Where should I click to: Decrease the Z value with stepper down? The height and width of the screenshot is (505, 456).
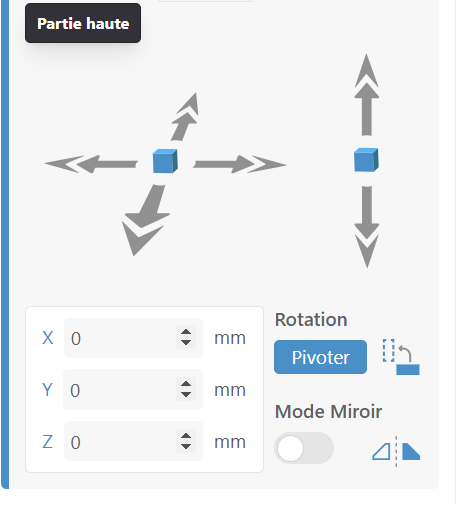click(186, 447)
